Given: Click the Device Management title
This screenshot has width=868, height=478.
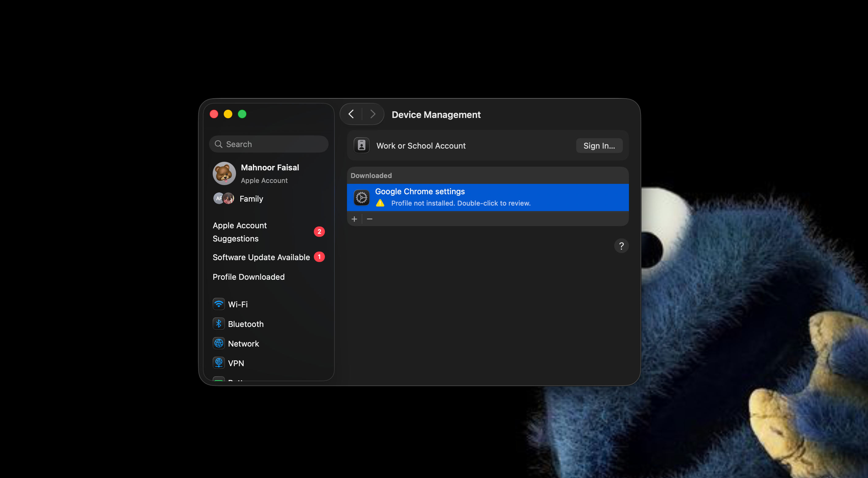Looking at the screenshot, I should [436, 115].
